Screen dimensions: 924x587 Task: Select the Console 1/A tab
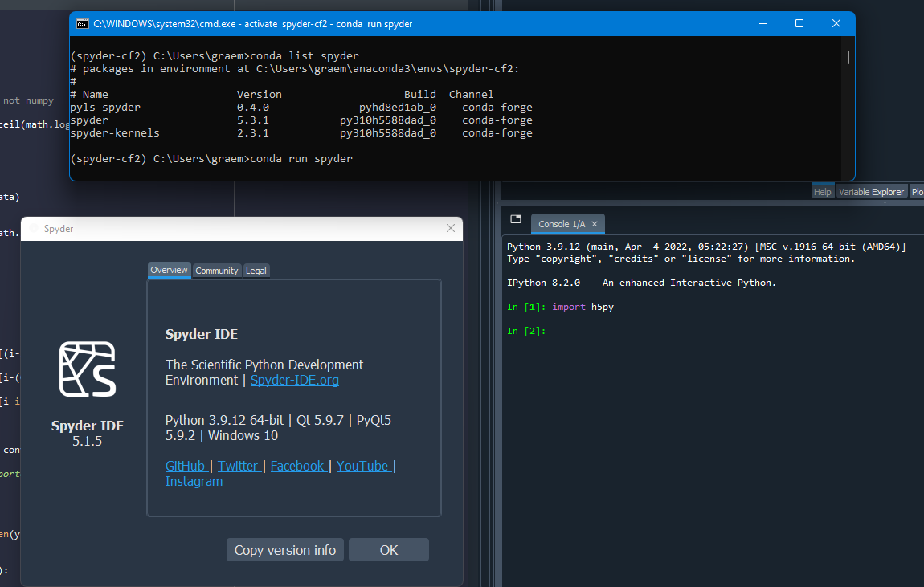pyautogui.click(x=562, y=224)
